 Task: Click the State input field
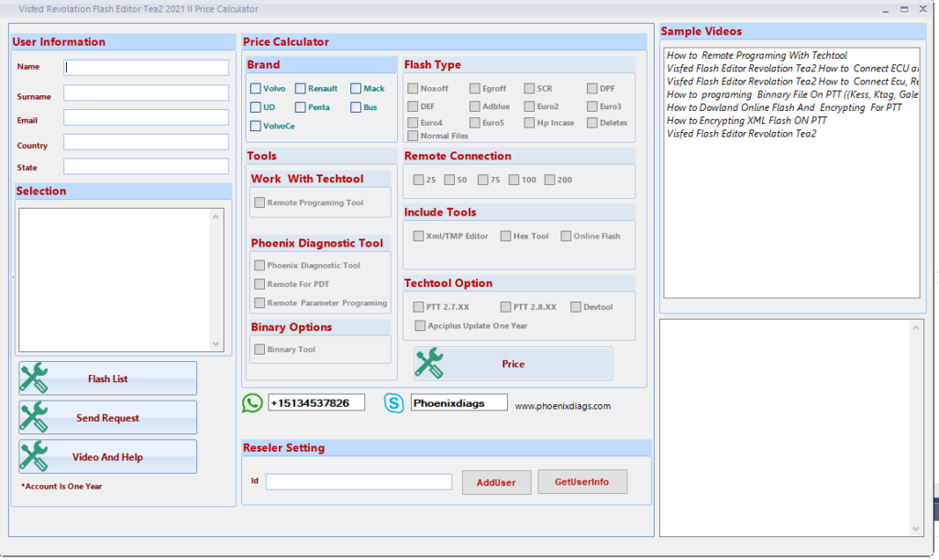pyautogui.click(x=146, y=166)
